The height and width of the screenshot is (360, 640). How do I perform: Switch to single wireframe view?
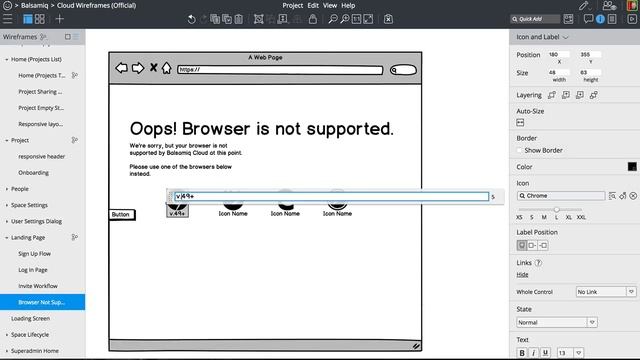[x=28, y=19]
